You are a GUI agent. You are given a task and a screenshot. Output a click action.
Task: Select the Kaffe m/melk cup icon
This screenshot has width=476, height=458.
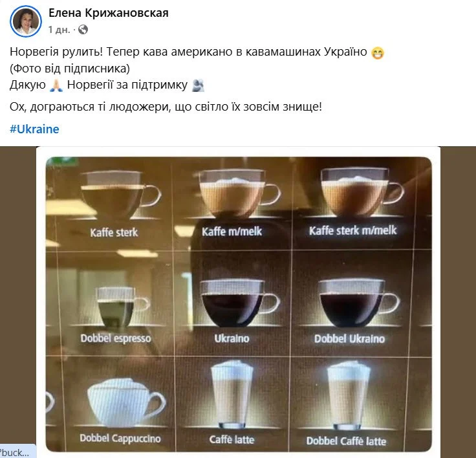click(238, 193)
